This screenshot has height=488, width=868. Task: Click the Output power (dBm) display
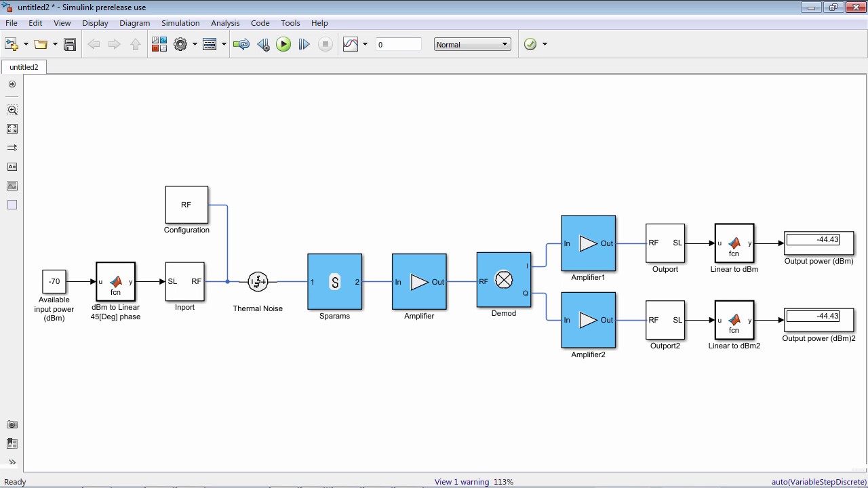click(819, 243)
